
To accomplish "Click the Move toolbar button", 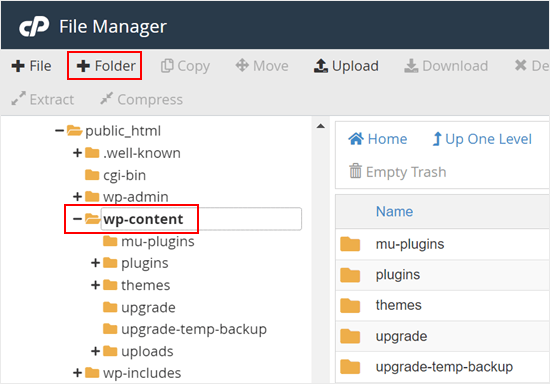I will (262, 66).
